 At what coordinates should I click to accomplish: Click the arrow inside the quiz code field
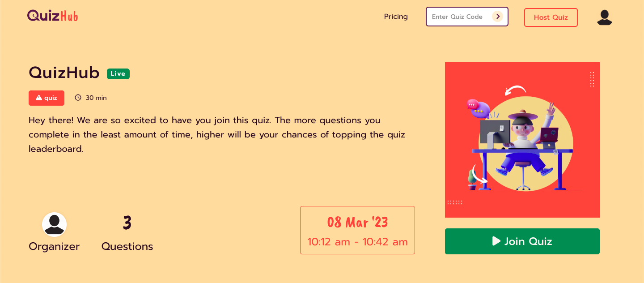497,16
